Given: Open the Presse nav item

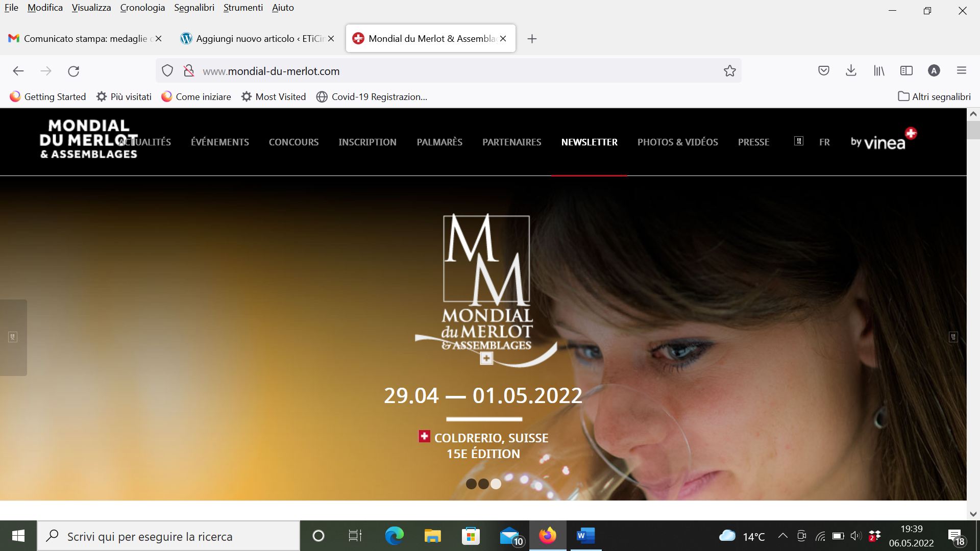Looking at the screenshot, I should (x=753, y=142).
